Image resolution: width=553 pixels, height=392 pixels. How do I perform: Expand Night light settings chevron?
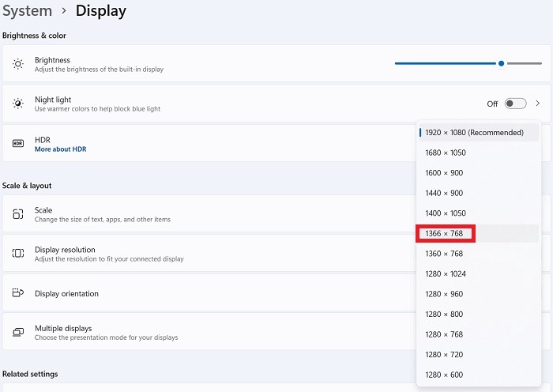538,104
